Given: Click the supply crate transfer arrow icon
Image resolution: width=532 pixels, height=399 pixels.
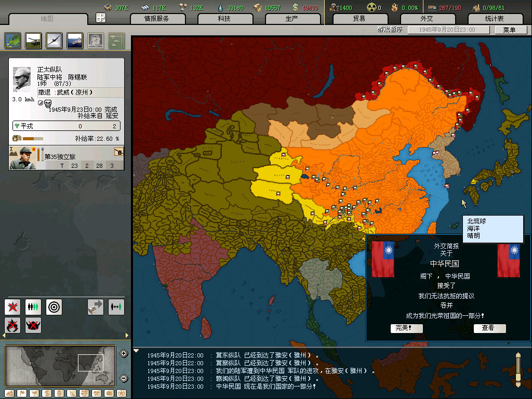Looking at the screenshot, I should pyautogui.click(x=96, y=307).
